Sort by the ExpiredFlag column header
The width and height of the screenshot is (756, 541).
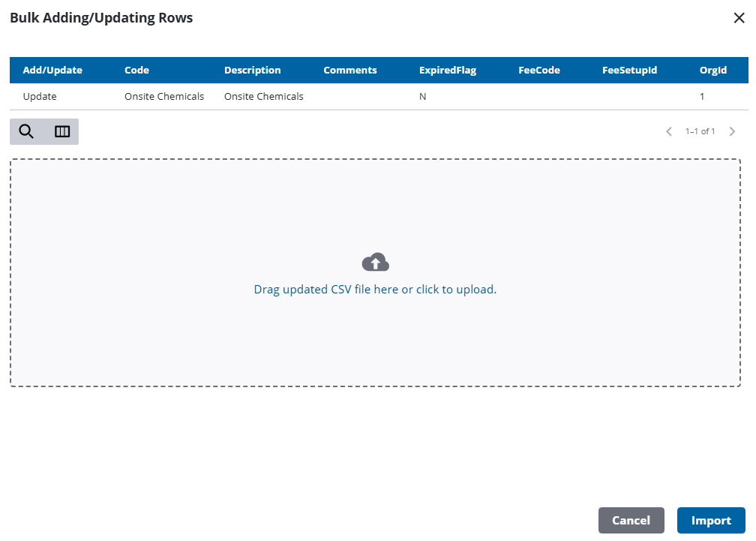(448, 71)
